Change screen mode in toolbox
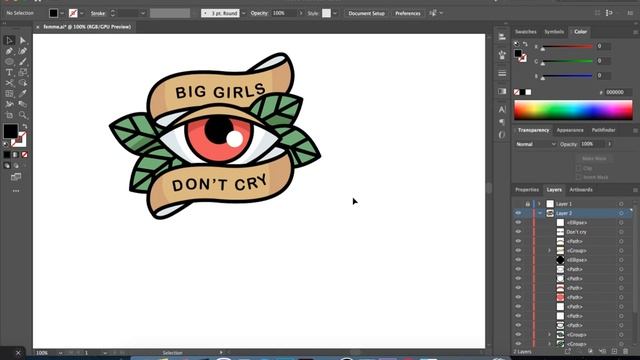Viewport: 640px width, 360px height. tap(16, 177)
